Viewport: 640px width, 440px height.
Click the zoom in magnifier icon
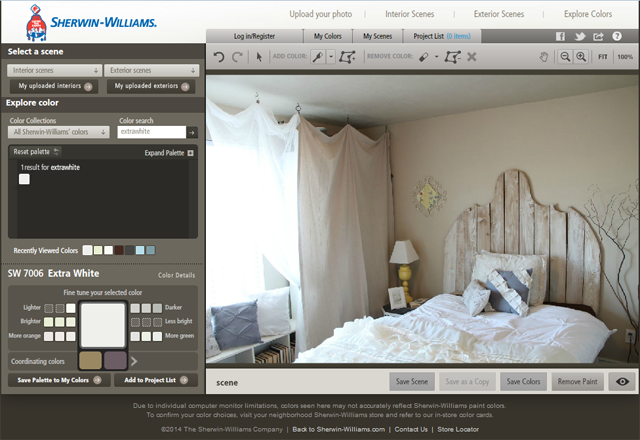click(581, 57)
